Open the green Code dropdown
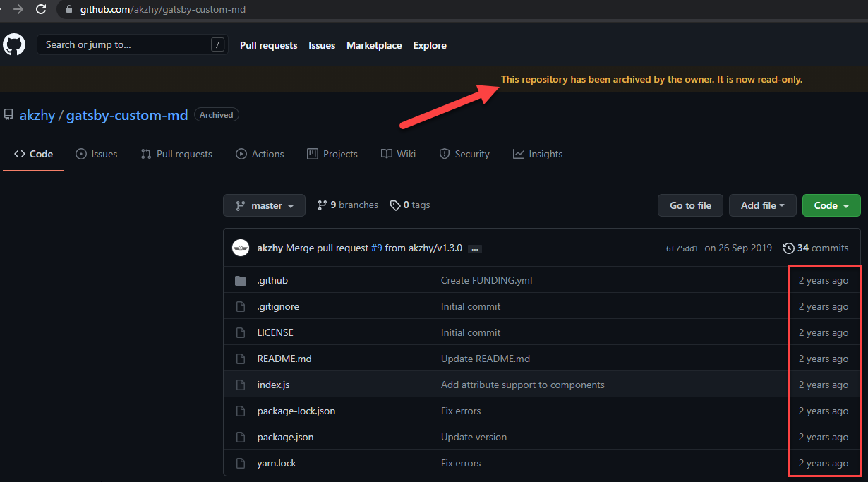 [831, 205]
